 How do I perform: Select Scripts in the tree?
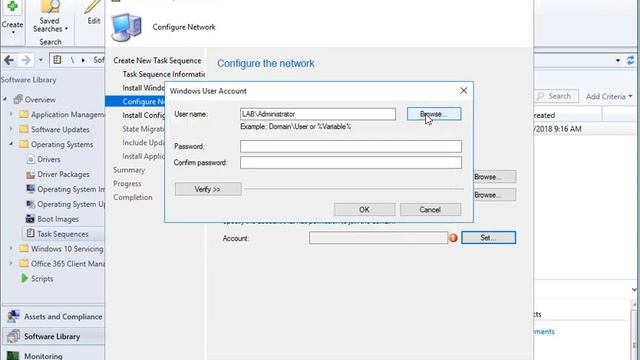(x=42, y=279)
